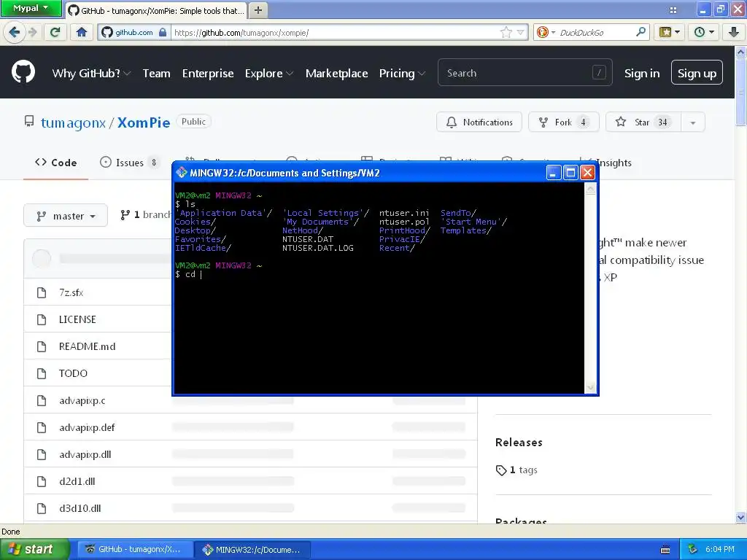Screen dimensions: 747x560
Task: Open the Mypal application menu
Action: [x=31, y=9]
